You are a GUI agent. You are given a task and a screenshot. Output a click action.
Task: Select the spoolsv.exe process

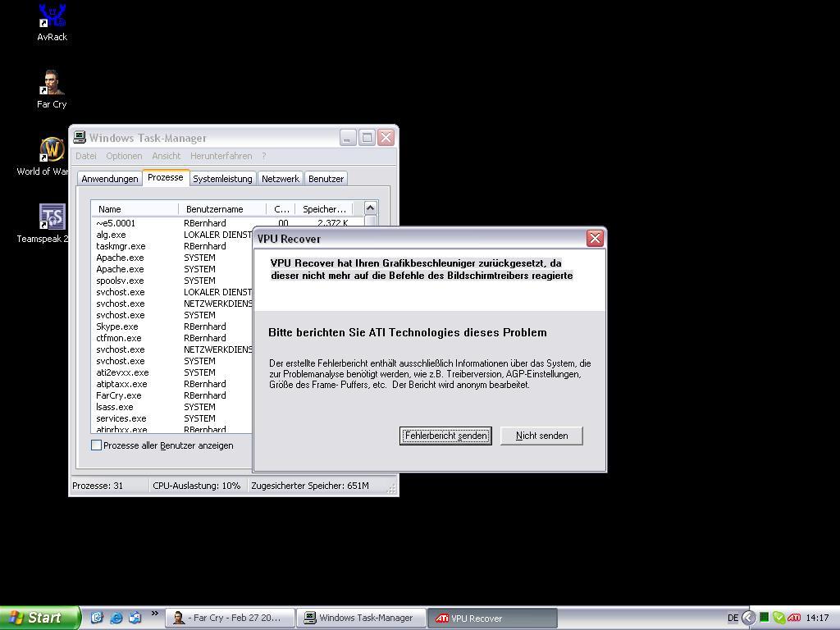pyautogui.click(x=172, y=281)
